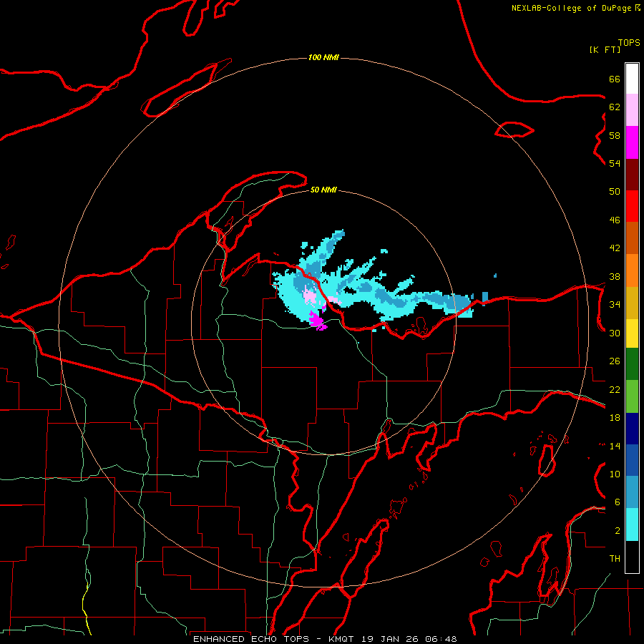Click the KMQT radar site identifier
This screenshot has height=644, width=644.
tap(343, 639)
